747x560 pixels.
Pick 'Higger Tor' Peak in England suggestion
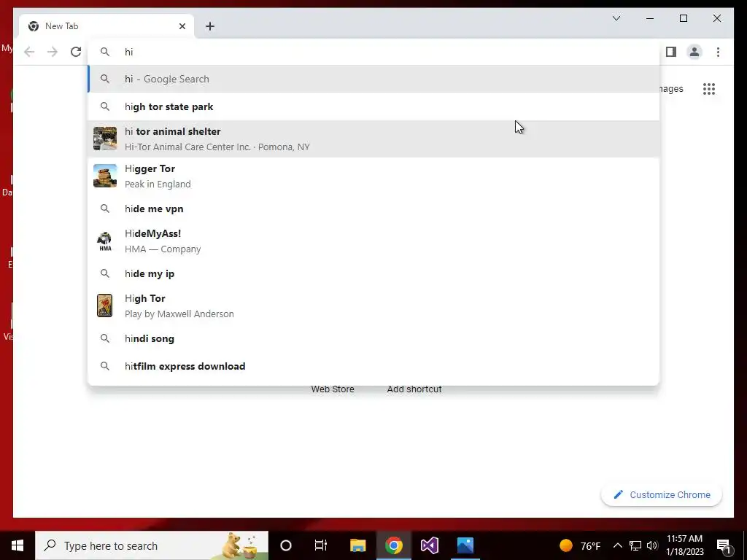[374, 176]
